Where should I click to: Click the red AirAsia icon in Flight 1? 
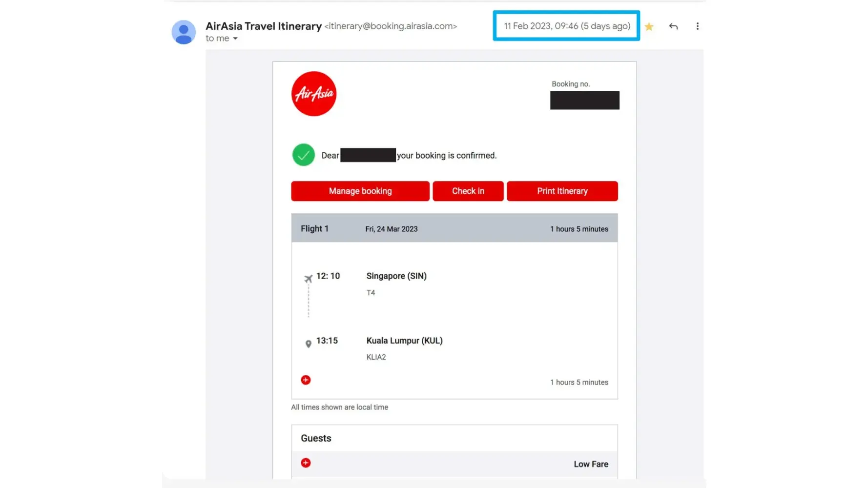(x=306, y=380)
